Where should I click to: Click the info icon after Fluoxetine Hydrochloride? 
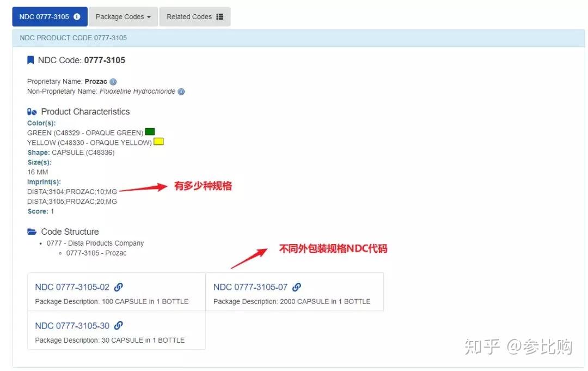(x=182, y=92)
